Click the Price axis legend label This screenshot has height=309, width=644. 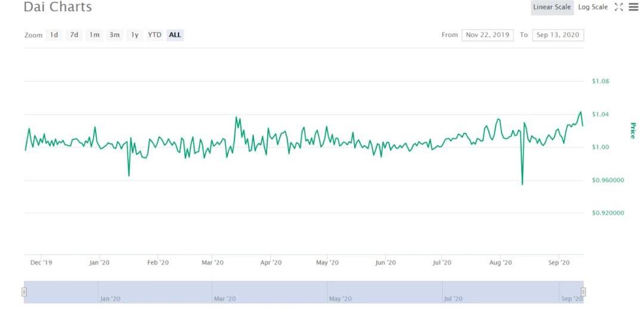(x=633, y=130)
